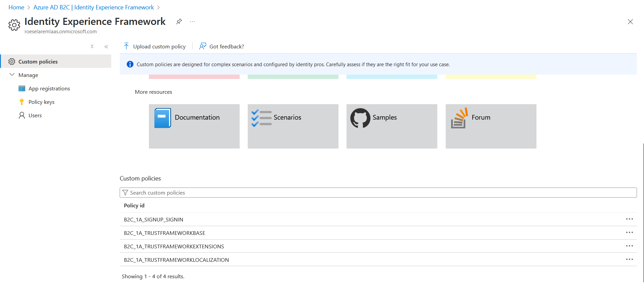Open Azure AD B2C breadcrumb link
The height and width of the screenshot is (290, 644).
93,7
